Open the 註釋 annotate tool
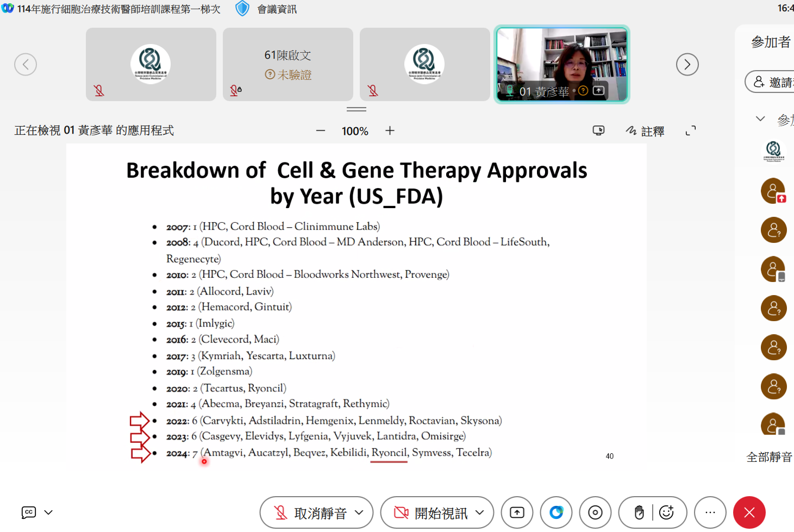794x532 pixels. click(x=645, y=131)
